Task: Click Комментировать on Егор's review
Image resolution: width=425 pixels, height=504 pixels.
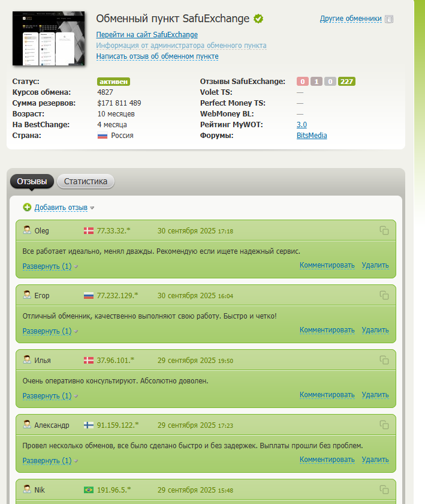Action: (x=327, y=330)
